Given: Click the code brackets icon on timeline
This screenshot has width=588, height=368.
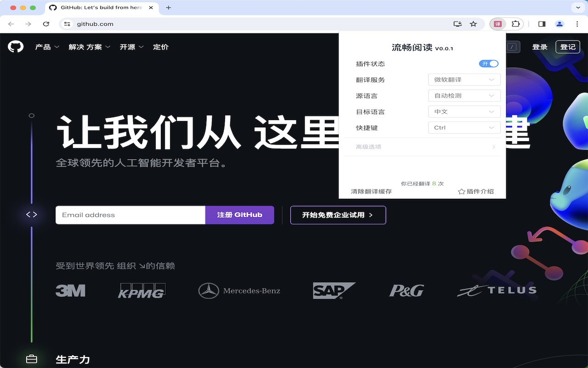Looking at the screenshot, I should click(x=31, y=215).
